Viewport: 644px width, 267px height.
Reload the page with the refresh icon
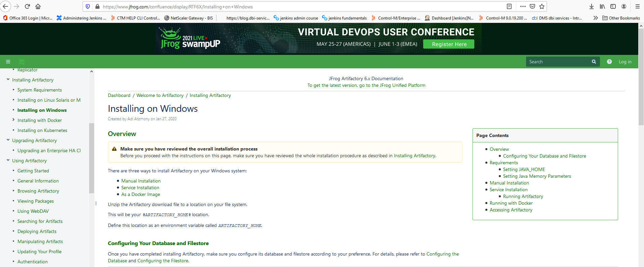(28, 6)
